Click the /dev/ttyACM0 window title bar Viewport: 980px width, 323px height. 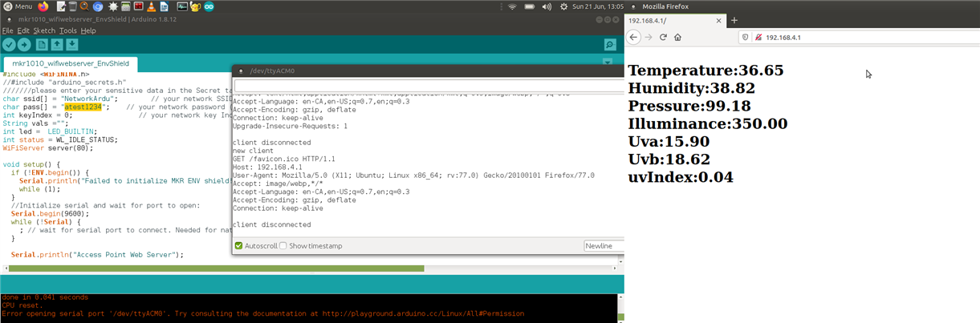tap(428, 71)
